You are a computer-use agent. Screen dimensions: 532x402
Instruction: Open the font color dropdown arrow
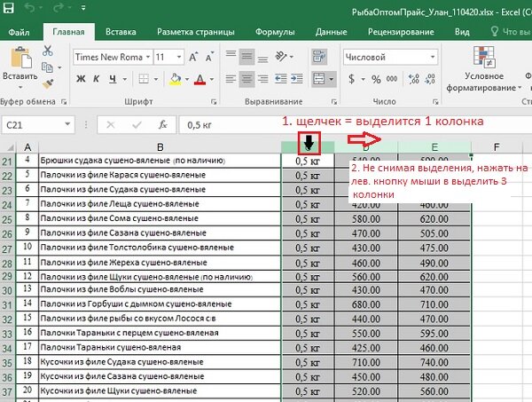[x=212, y=80]
